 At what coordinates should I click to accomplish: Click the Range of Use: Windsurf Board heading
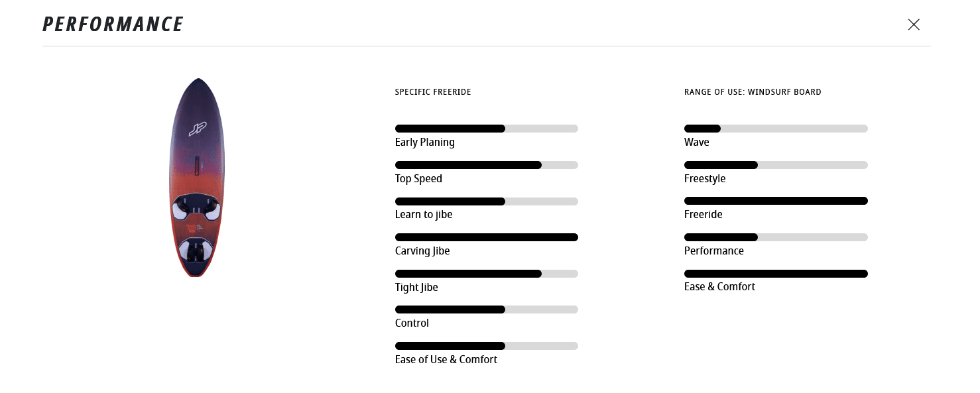(x=753, y=92)
